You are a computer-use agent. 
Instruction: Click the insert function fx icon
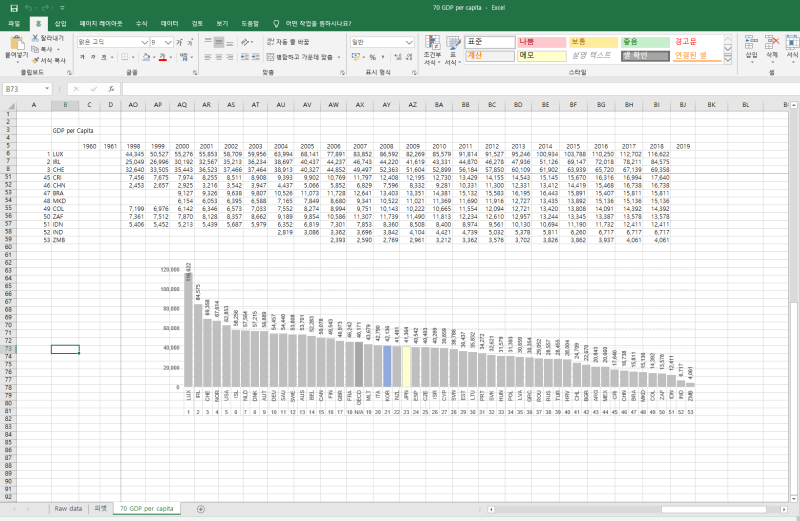pos(111,89)
